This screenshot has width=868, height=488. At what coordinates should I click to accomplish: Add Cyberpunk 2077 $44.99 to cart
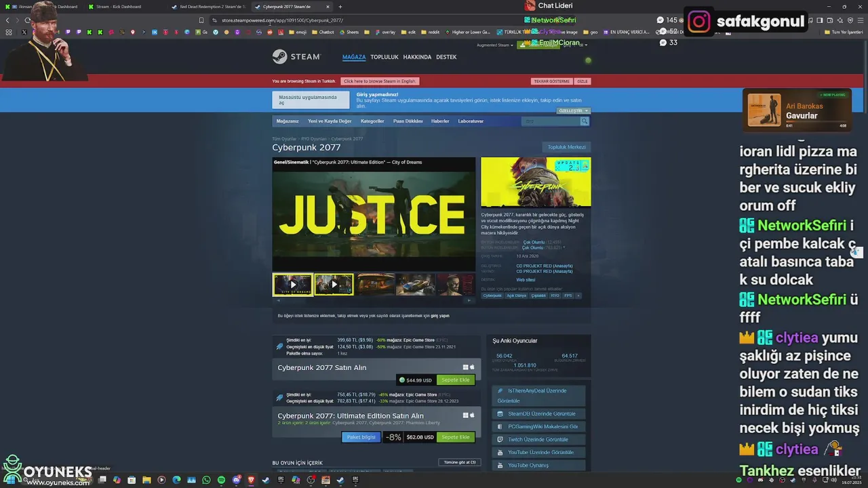click(455, 380)
